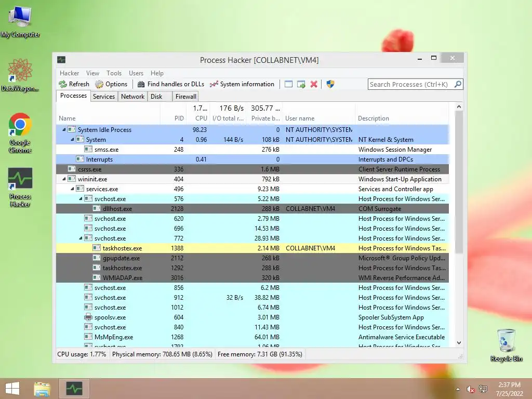
Task: Select the My Computer desktop icon
Action: (x=20, y=21)
